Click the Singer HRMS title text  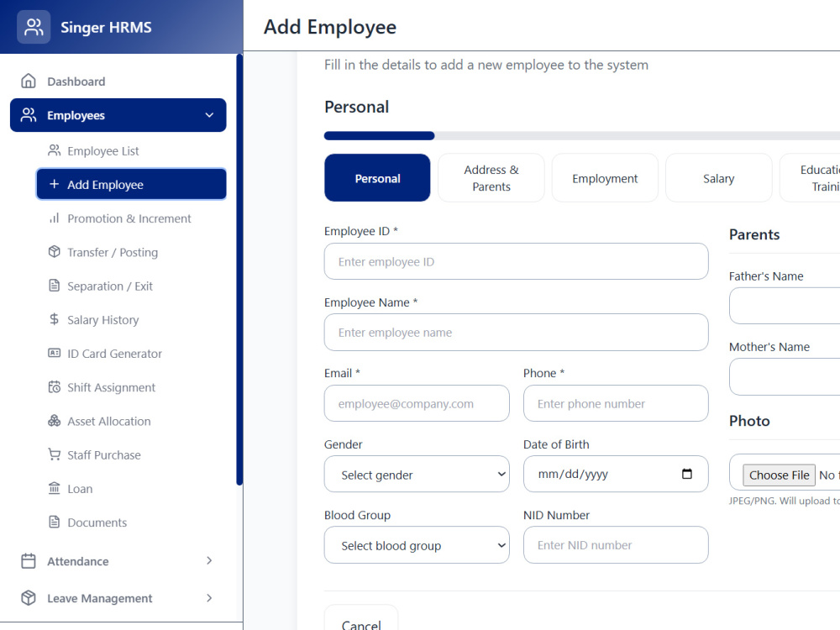tap(106, 28)
